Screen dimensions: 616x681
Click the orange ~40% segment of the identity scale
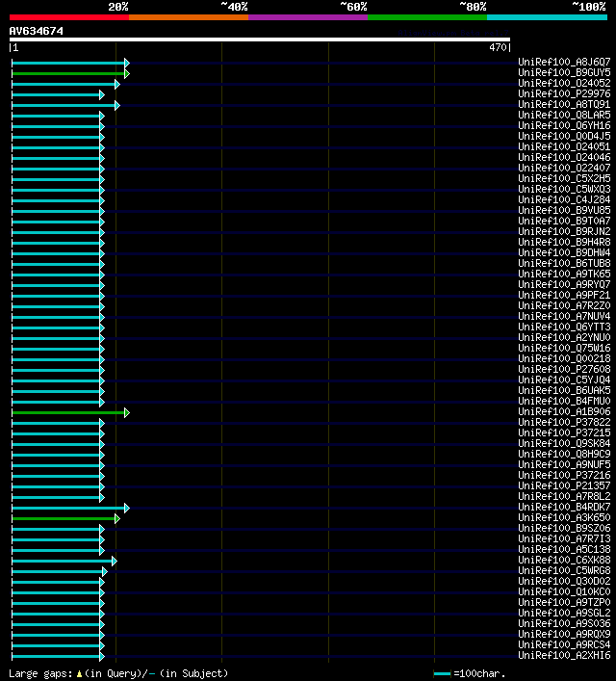pyautogui.click(x=189, y=17)
